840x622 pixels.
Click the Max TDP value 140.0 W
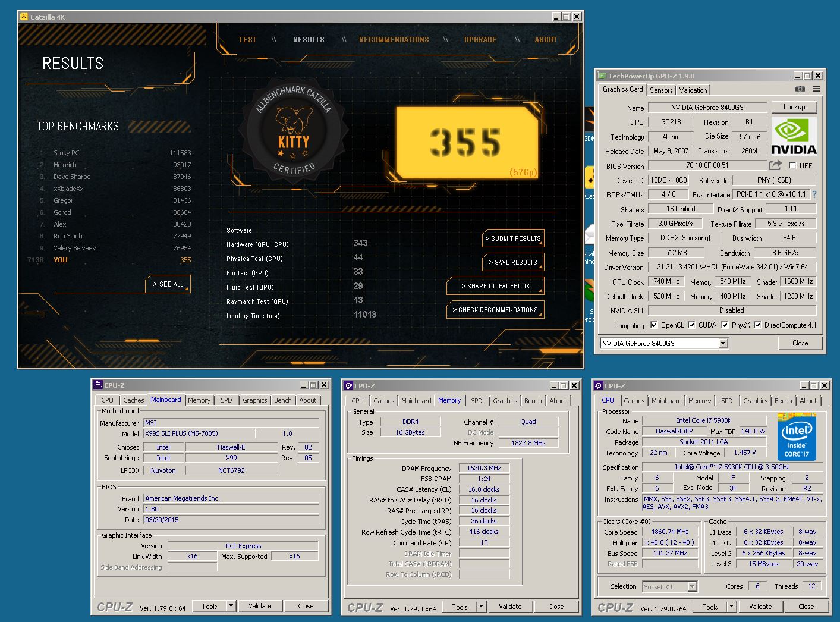[753, 431]
